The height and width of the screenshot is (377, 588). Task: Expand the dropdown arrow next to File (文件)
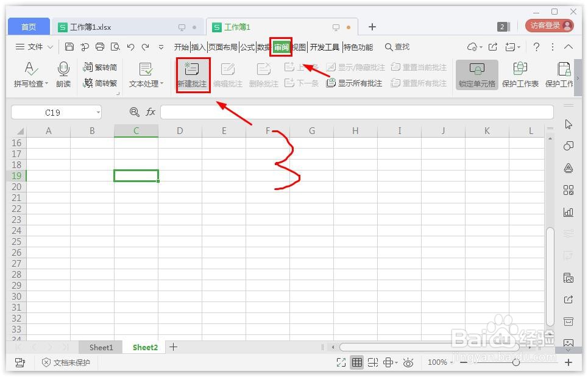pos(50,48)
